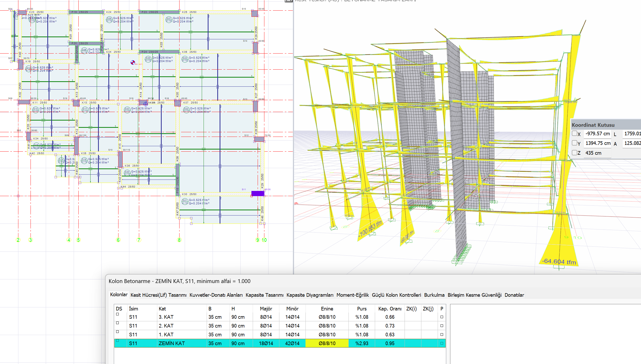Click the D27 slab label circle
This screenshot has height=364, width=641.
point(169,18)
